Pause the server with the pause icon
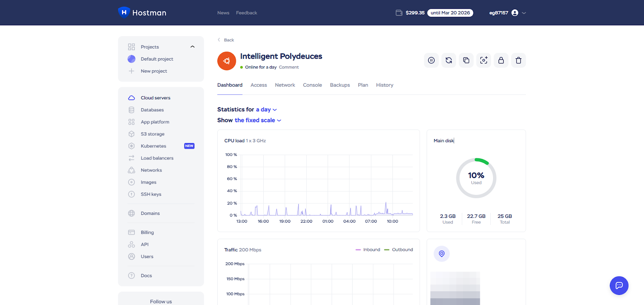644x305 pixels. (431, 60)
